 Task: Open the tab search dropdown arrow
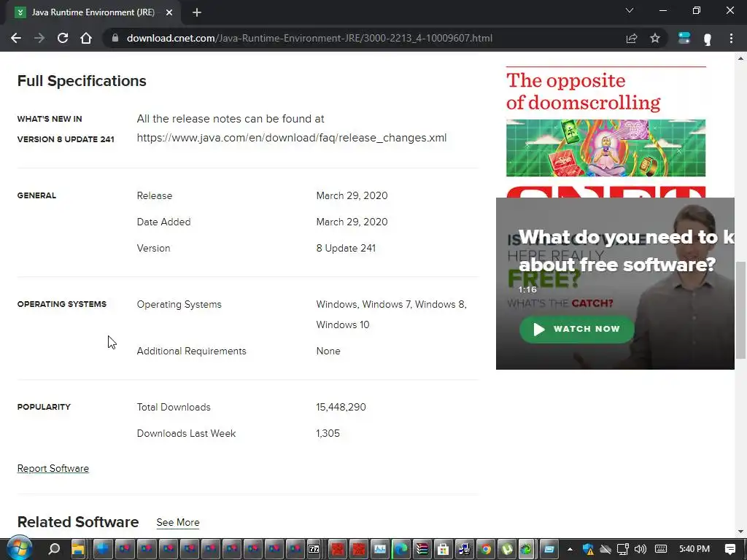630,10
